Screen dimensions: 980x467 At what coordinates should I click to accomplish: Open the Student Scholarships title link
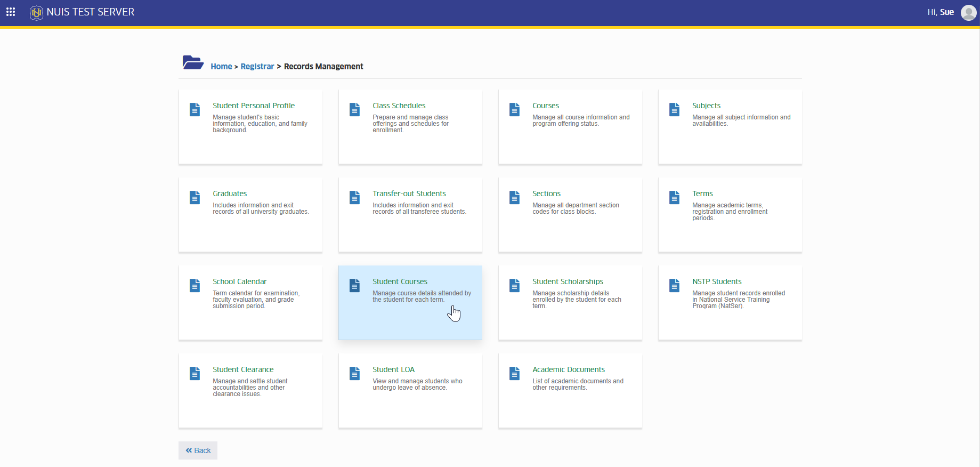[568, 281]
